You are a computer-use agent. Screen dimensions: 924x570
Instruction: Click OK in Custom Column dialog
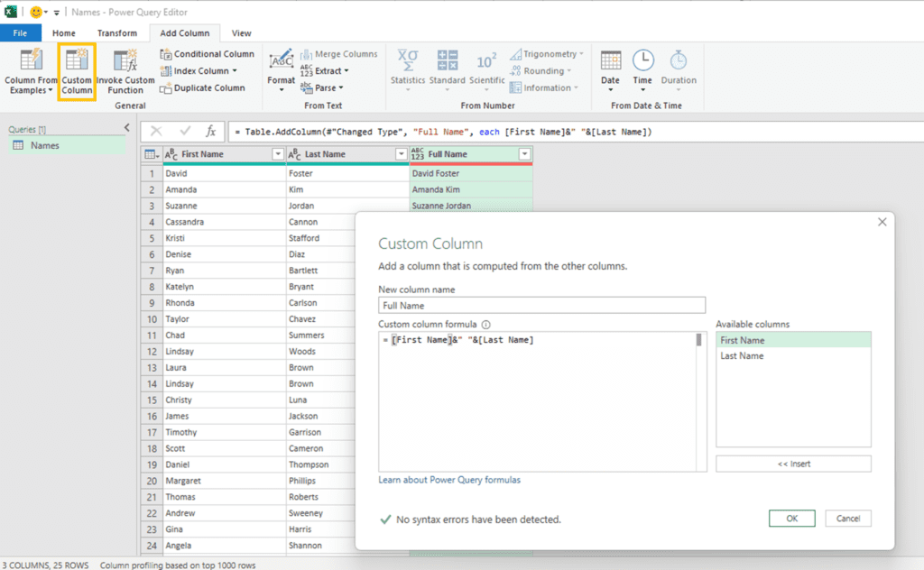(792, 519)
